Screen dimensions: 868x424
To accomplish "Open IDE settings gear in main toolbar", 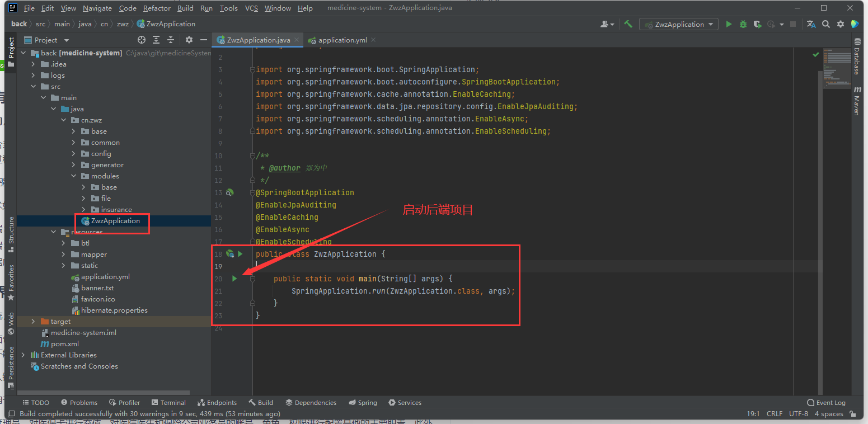I will (840, 24).
